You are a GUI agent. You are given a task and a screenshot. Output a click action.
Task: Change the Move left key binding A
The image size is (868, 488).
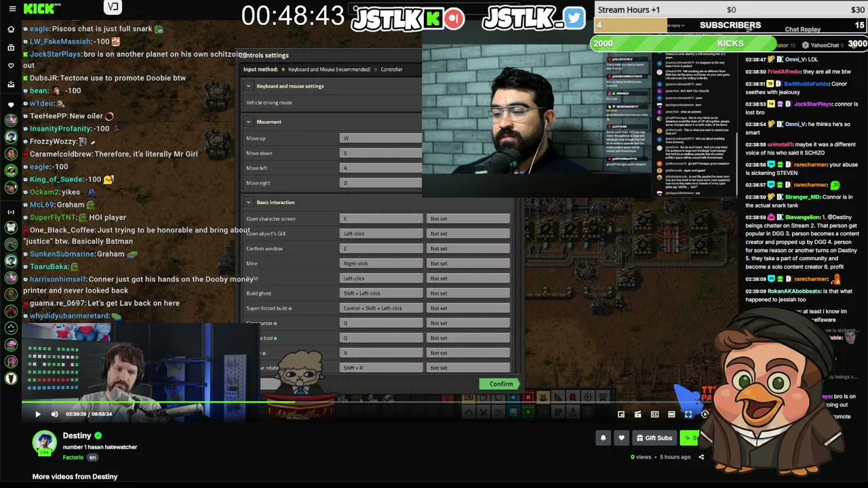point(380,168)
